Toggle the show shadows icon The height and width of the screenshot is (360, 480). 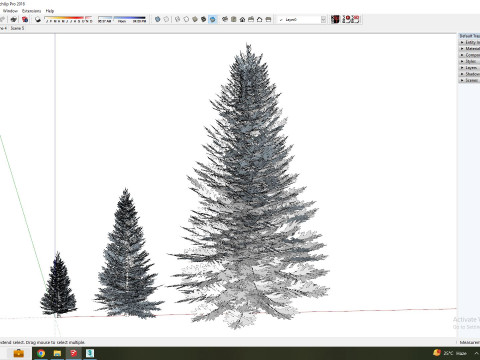point(38,20)
